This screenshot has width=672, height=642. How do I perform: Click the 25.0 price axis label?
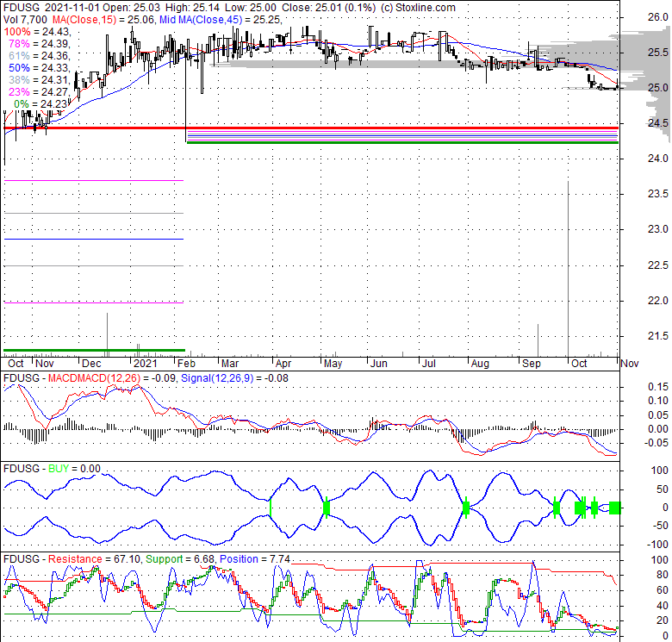[657, 88]
